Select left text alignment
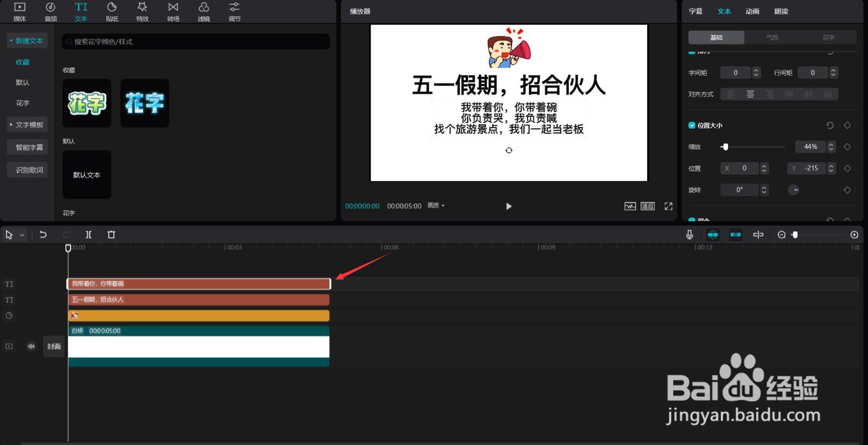Image resolution: width=868 pixels, height=445 pixels. 731,94
